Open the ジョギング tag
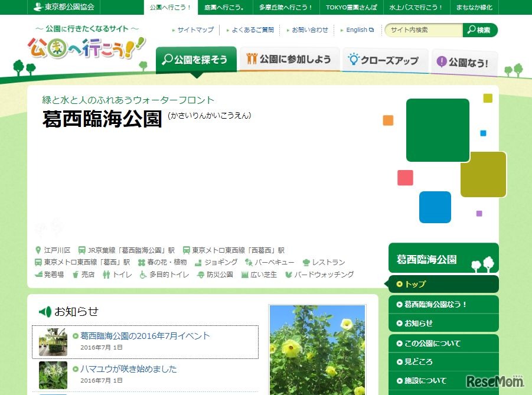The width and height of the screenshot is (532, 395). click(x=221, y=262)
